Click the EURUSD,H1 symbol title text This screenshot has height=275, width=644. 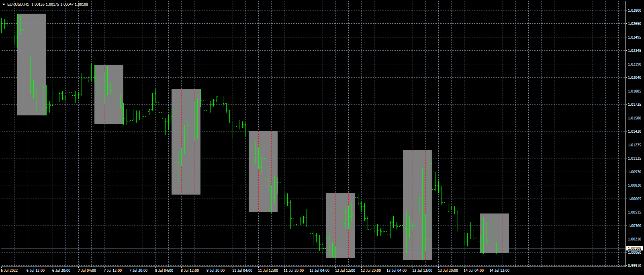click(18, 4)
